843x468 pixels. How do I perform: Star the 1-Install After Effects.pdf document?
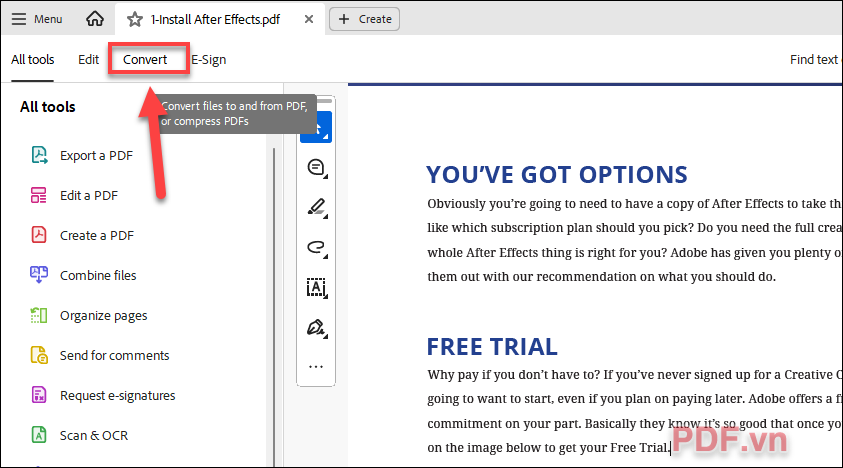point(134,20)
